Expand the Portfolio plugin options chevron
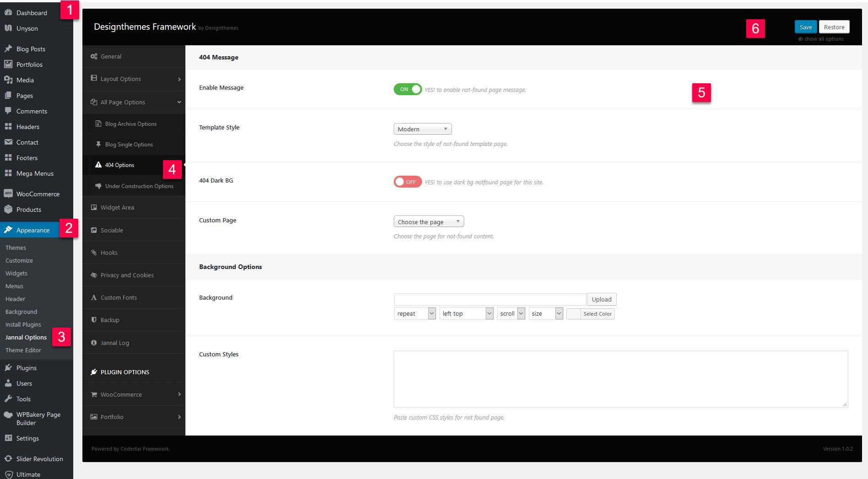 (x=179, y=417)
